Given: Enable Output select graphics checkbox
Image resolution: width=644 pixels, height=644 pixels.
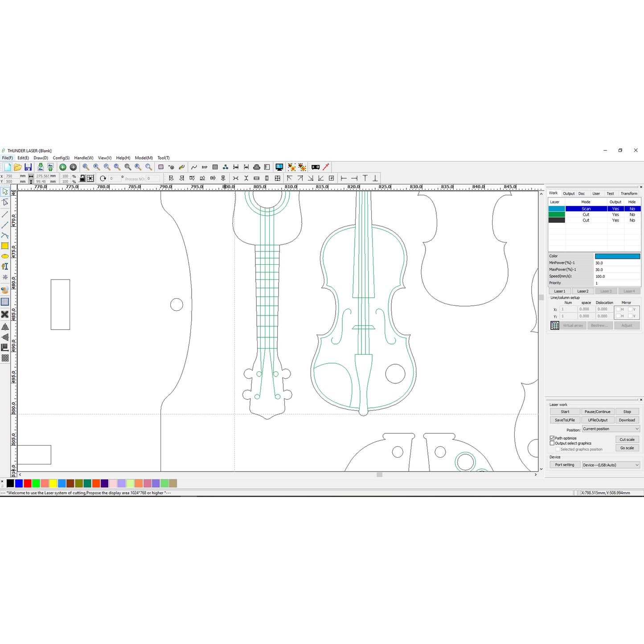Looking at the screenshot, I should pos(552,443).
